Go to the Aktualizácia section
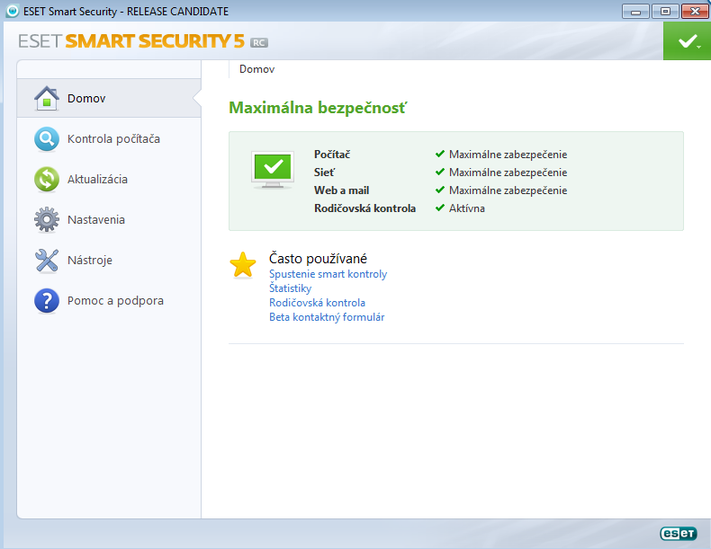This screenshot has height=549, width=711. (x=109, y=179)
